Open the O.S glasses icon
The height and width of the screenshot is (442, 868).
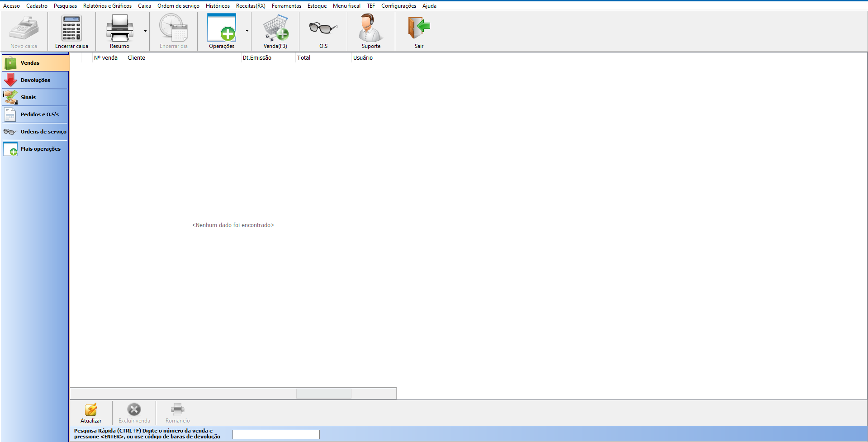(323, 28)
